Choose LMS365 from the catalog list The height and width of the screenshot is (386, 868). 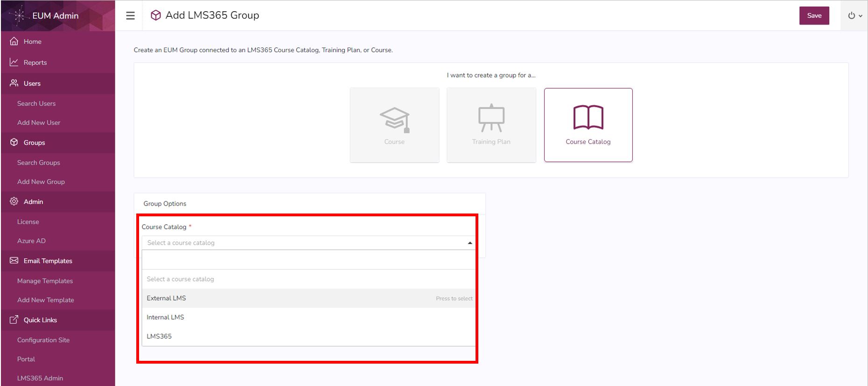[x=308, y=337]
